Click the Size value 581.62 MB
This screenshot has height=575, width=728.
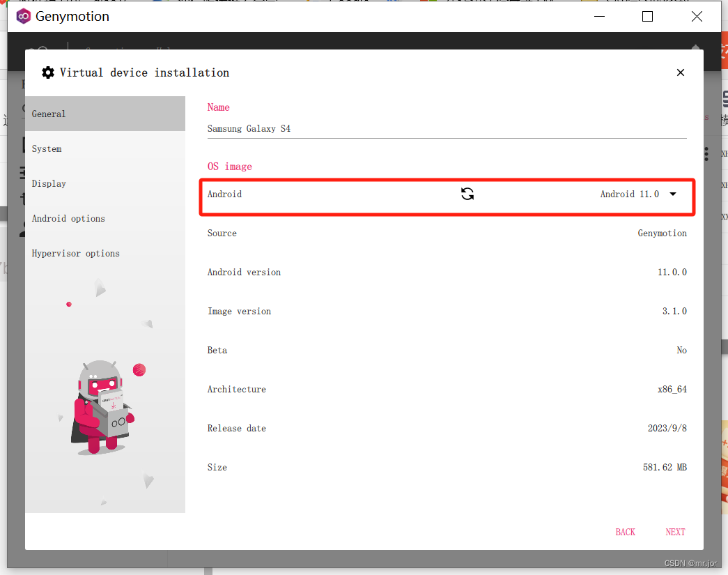665,467
